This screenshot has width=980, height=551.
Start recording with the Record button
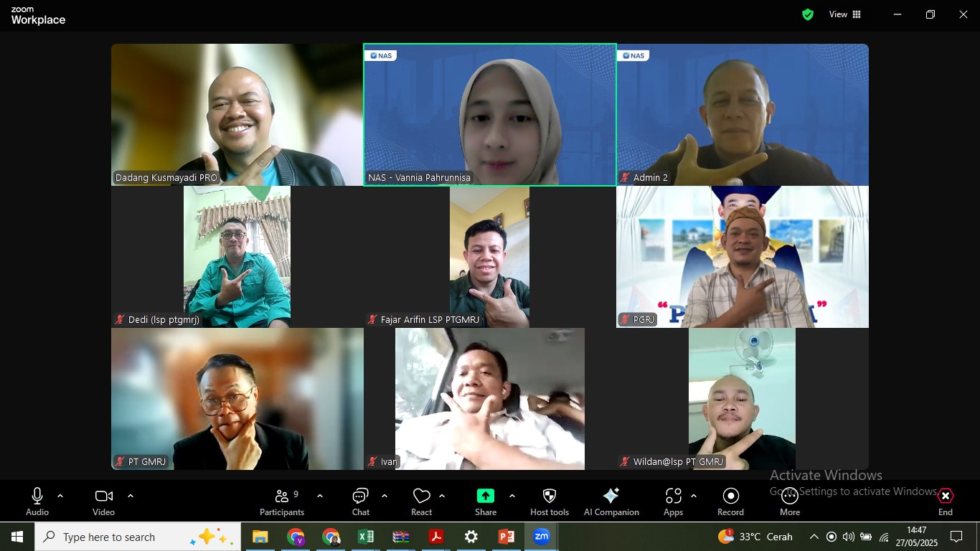pos(731,501)
